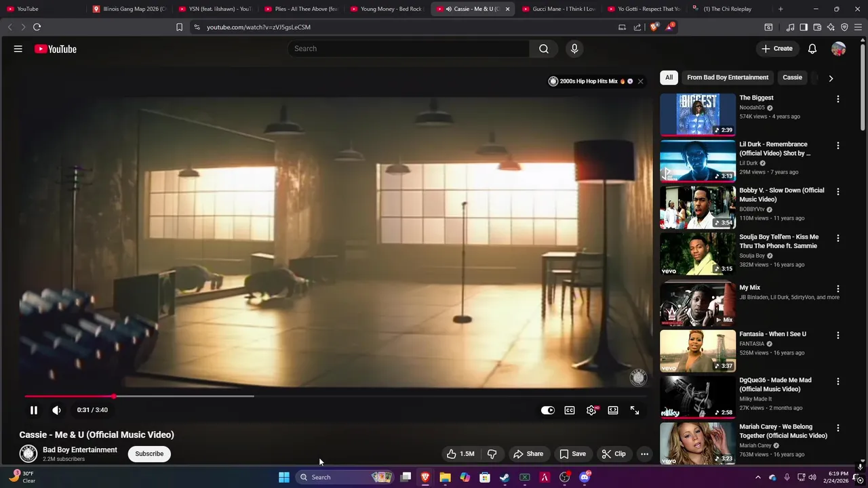Open options for The Biggest video

point(838,99)
